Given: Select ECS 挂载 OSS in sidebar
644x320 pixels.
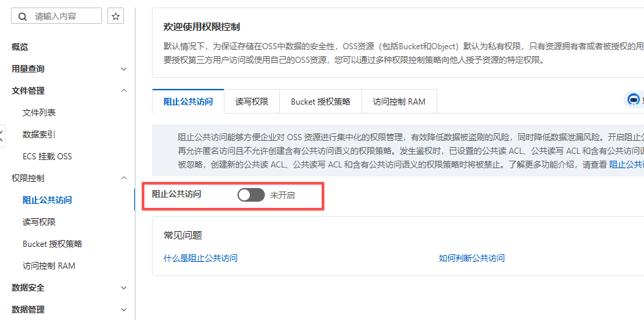Looking at the screenshot, I should [47, 157].
